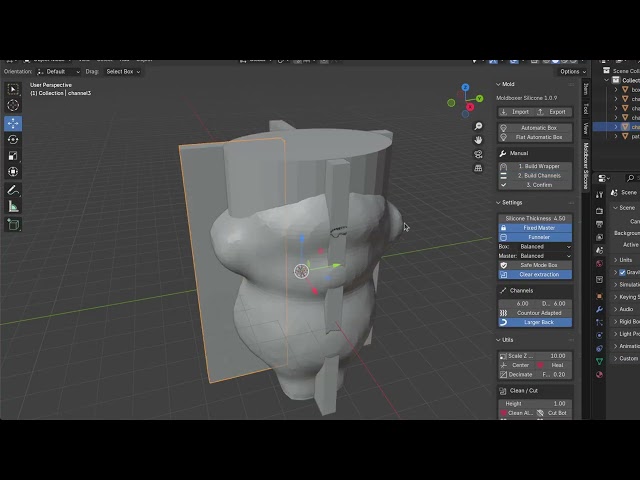Open the Tool properties tab icon
Viewport: 640px width, 480px height.
tap(599, 195)
